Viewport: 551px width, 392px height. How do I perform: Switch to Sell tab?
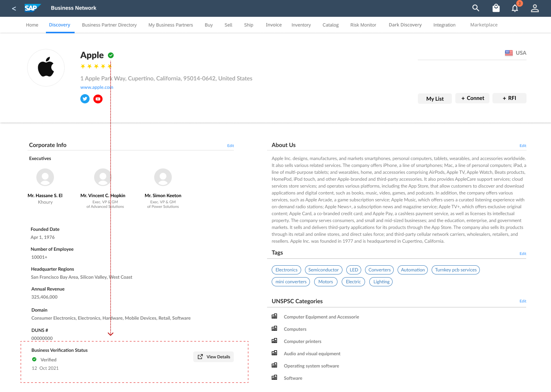click(x=228, y=25)
